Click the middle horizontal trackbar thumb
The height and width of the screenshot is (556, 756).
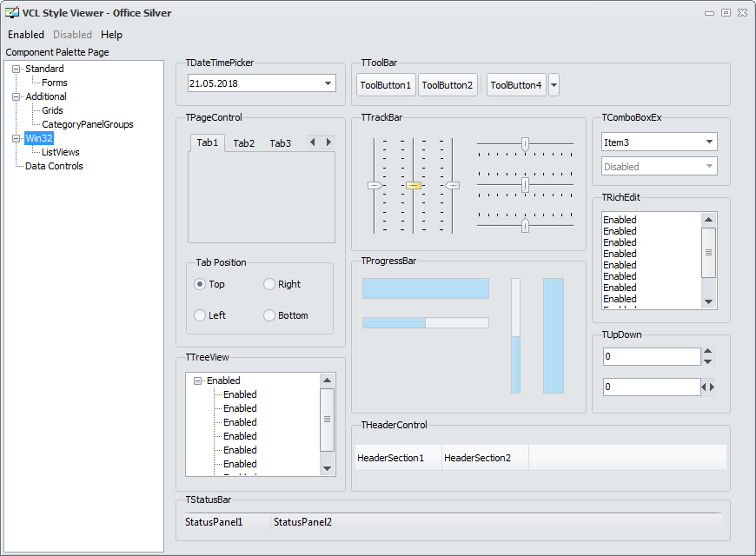[525, 185]
